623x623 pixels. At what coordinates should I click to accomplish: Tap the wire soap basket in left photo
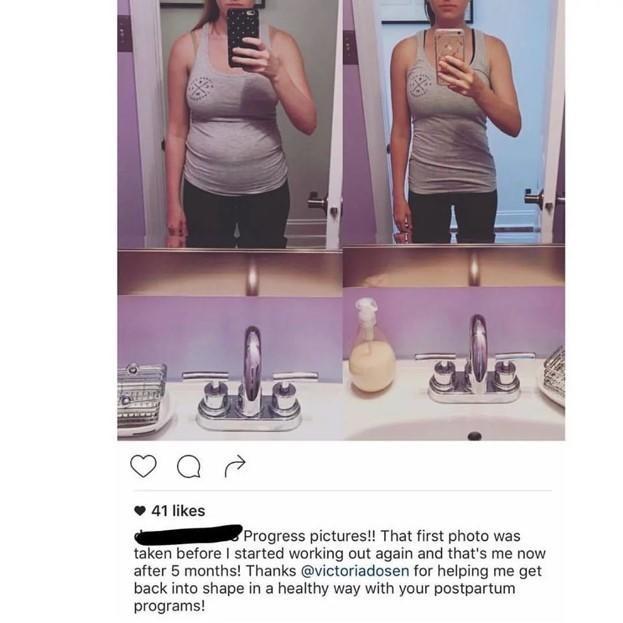pos(141,395)
